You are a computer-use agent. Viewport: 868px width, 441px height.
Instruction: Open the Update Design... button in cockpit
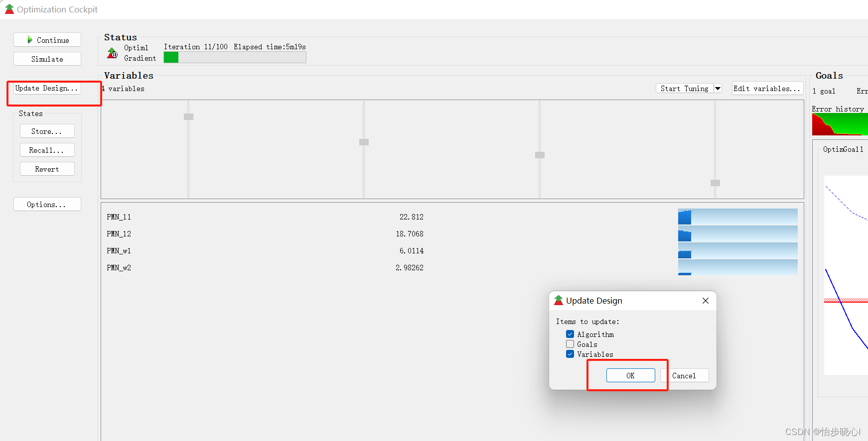tap(47, 88)
